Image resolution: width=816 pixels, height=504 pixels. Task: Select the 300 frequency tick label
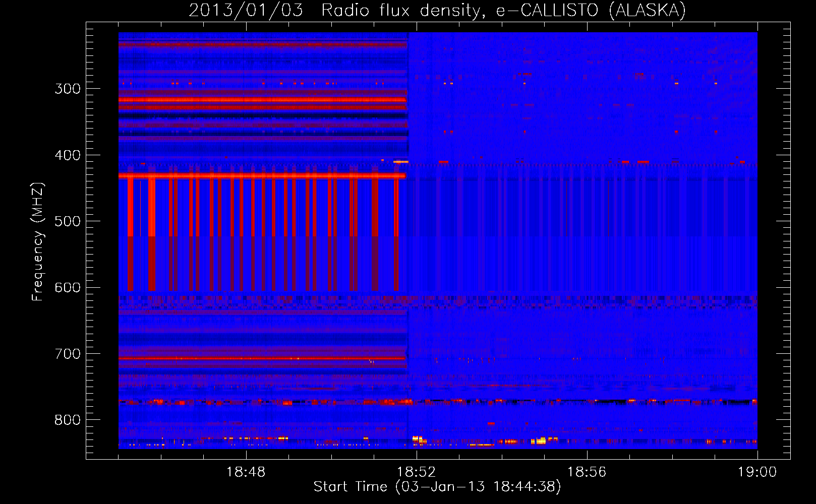pos(68,89)
